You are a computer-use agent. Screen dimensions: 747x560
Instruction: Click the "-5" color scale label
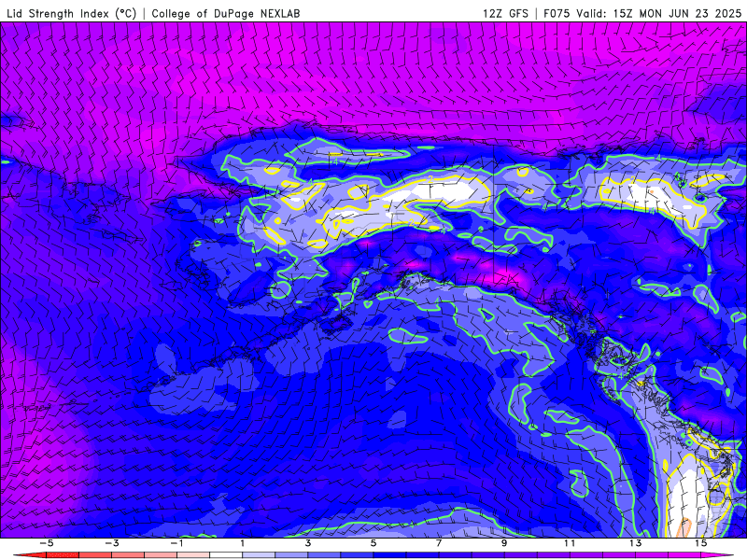click(46, 543)
